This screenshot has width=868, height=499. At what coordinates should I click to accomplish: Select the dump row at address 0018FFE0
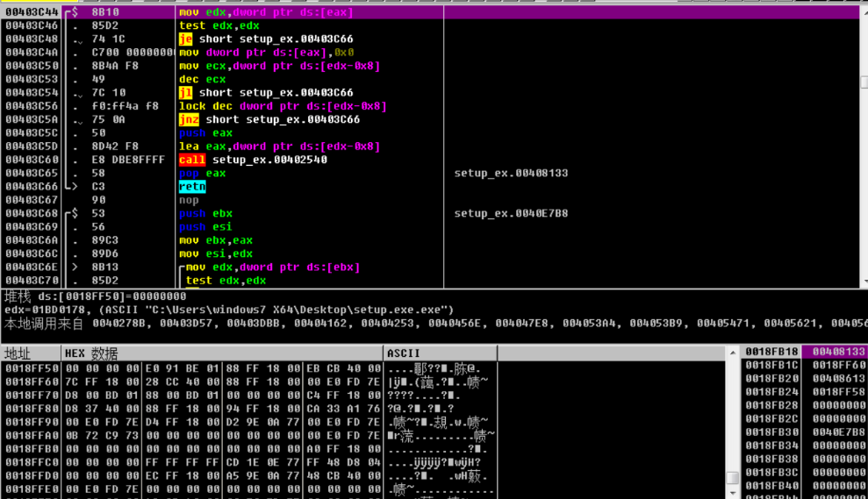pyautogui.click(x=250, y=489)
